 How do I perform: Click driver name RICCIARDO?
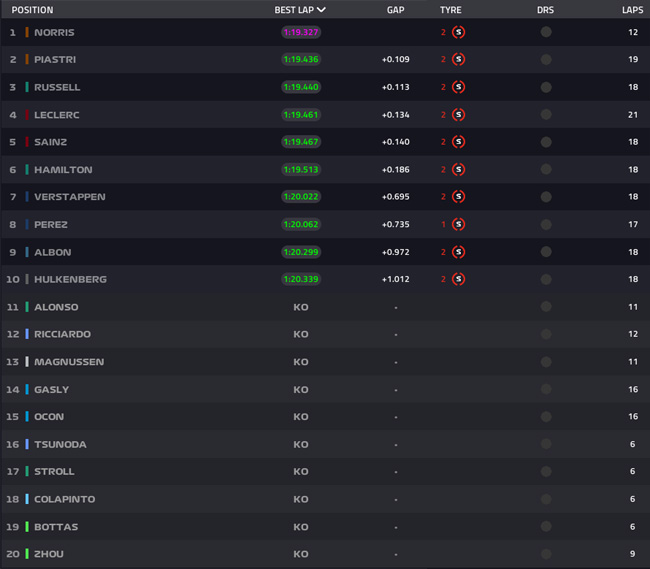(x=63, y=334)
